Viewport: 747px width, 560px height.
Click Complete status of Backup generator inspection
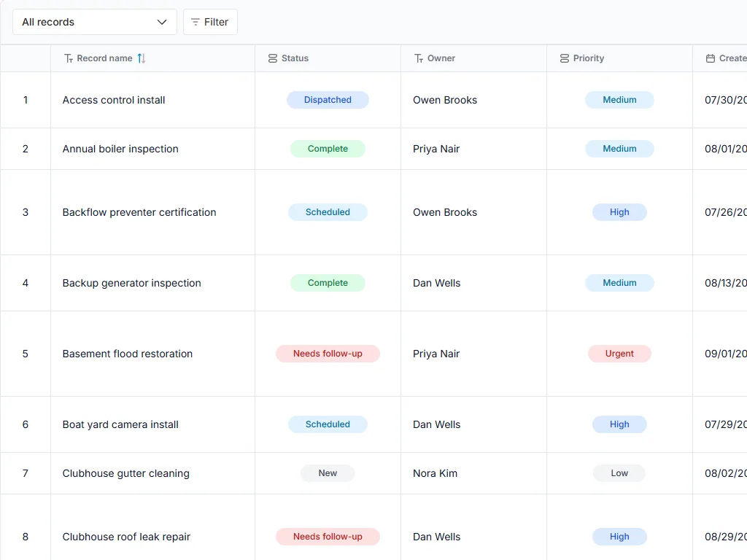click(328, 283)
